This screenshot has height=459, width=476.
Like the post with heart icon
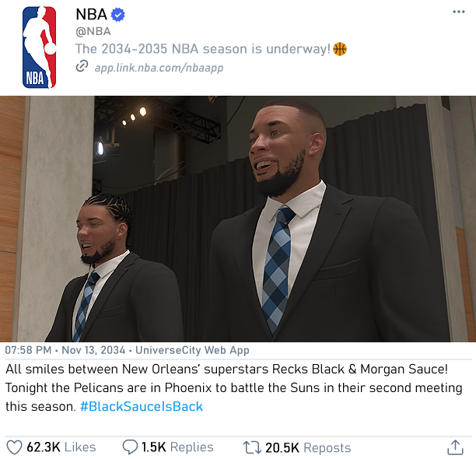coord(14,447)
